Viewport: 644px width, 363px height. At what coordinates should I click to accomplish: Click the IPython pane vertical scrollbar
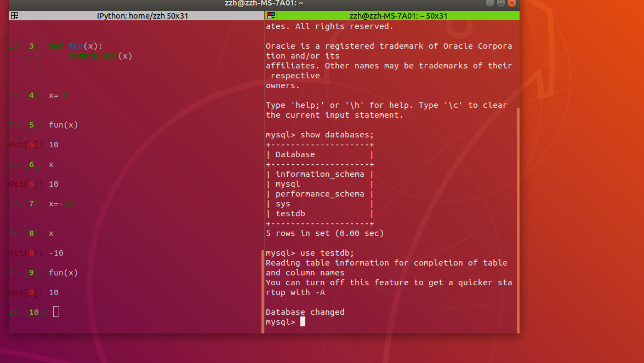[263, 292]
